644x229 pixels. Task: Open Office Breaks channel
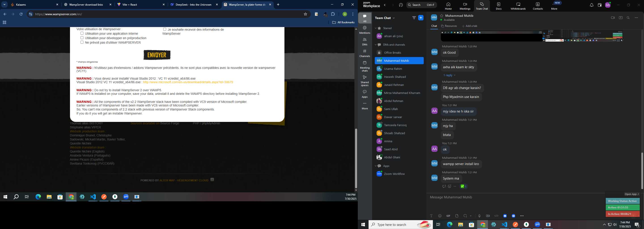coord(399,53)
